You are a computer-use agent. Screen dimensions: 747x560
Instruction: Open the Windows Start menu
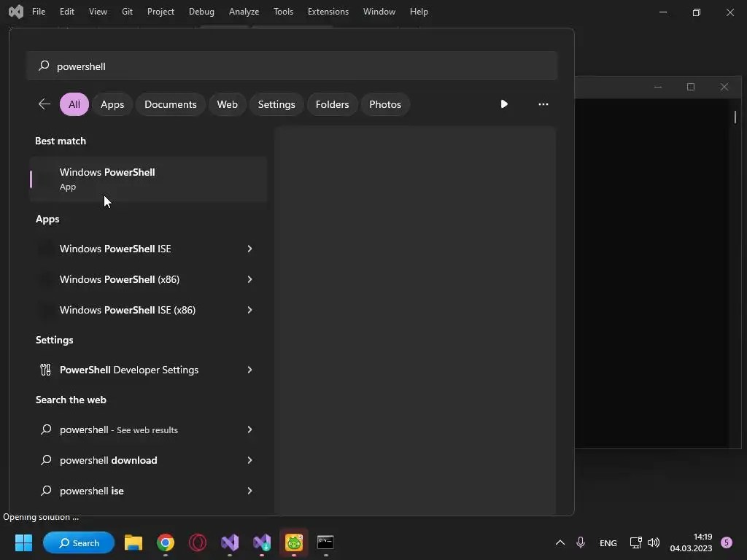[x=23, y=542]
